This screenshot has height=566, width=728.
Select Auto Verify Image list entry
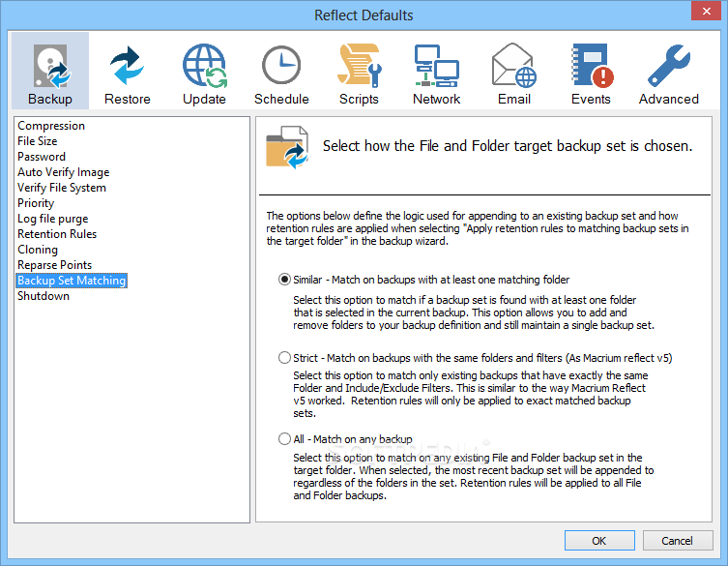[x=64, y=172]
